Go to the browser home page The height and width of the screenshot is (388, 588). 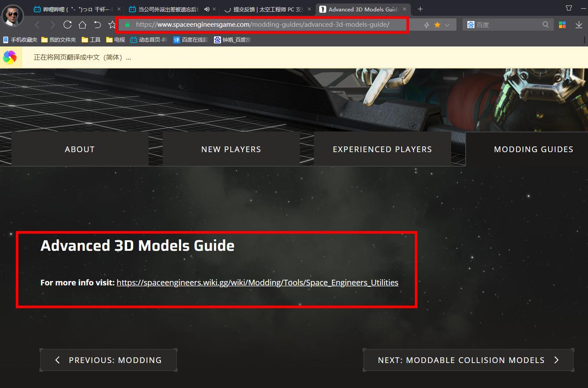(82, 25)
